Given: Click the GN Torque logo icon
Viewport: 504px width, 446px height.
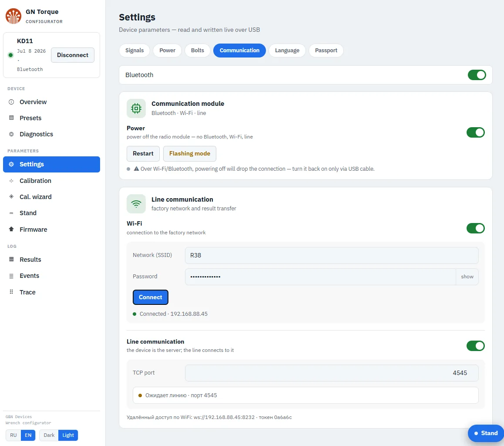Looking at the screenshot, I should pyautogui.click(x=13, y=16).
